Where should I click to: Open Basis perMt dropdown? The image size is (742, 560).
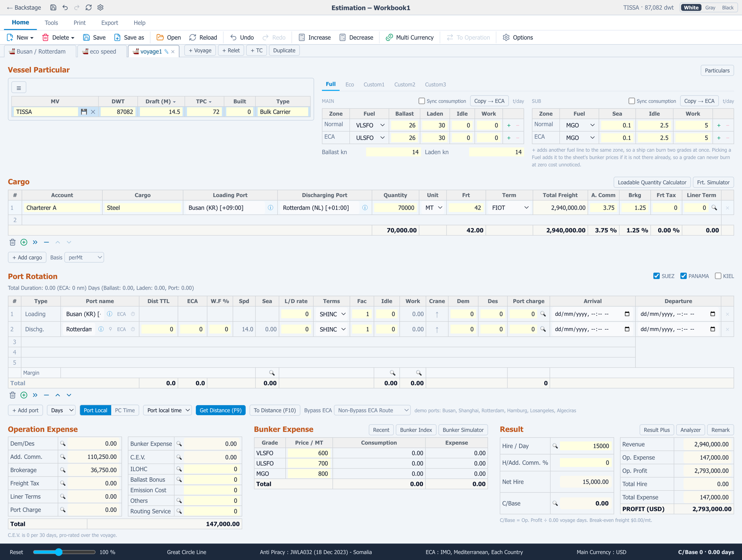(84, 258)
